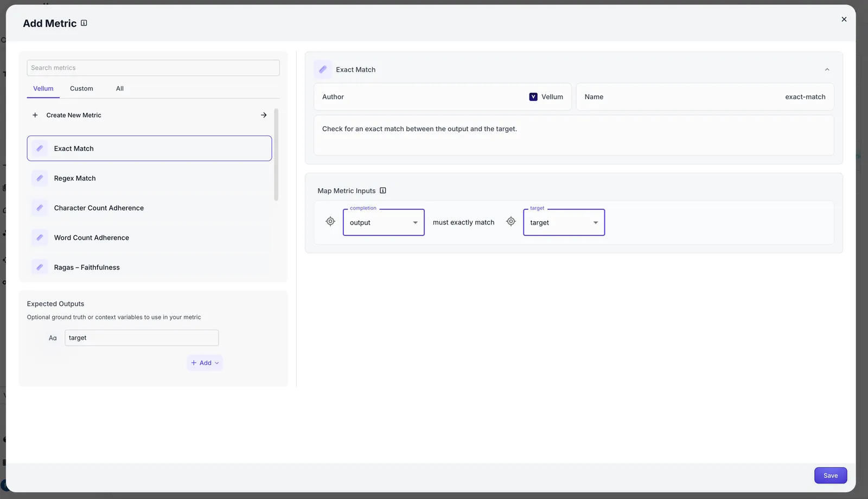Open the completion output dropdown
The width and height of the screenshot is (868, 499).
[384, 222]
